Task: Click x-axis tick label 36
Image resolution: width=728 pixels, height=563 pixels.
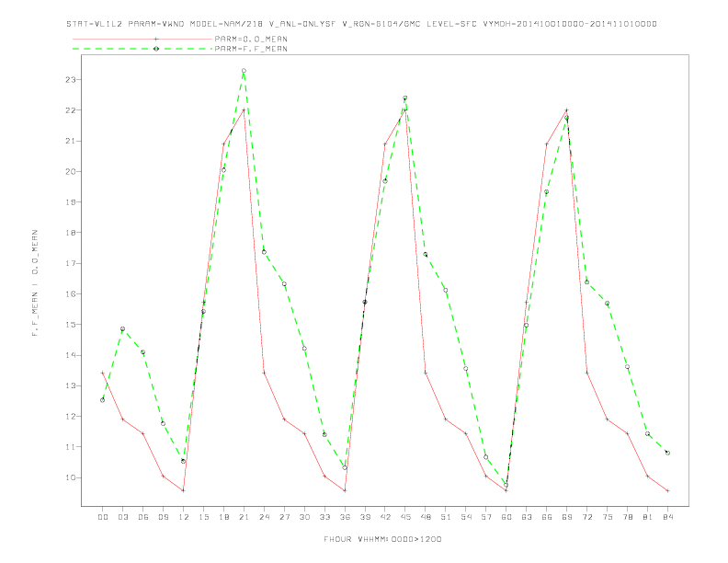Action: tap(345, 517)
